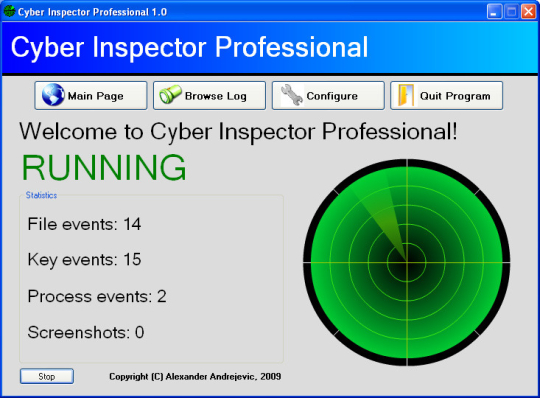540x398 pixels.
Task: Click the 'File events: 14' statistic
Action: pos(84,224)
